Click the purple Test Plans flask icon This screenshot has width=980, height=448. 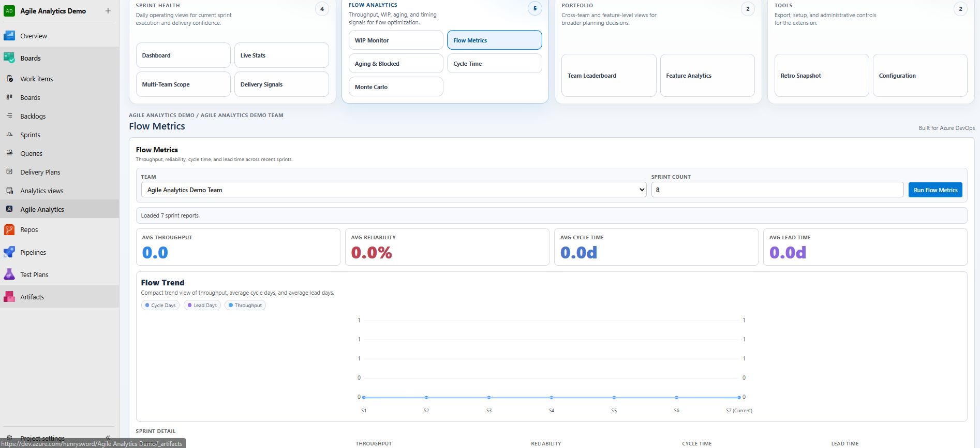[x=9, y=274]
